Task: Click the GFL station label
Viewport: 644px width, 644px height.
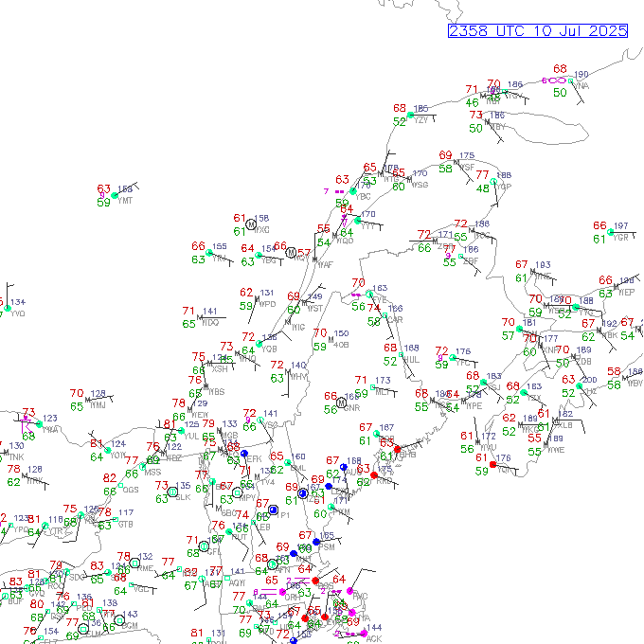Action: tap(214, 552)
